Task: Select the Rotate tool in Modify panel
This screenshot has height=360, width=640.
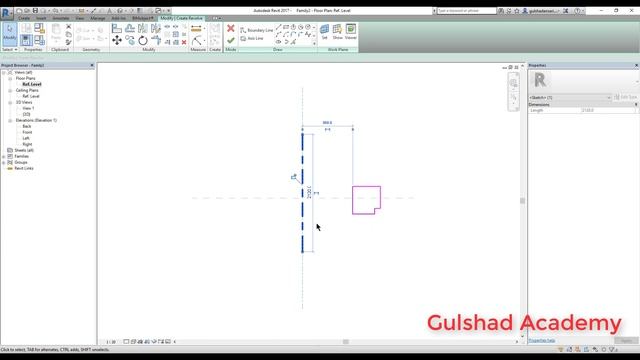Action: pos(142,40)
